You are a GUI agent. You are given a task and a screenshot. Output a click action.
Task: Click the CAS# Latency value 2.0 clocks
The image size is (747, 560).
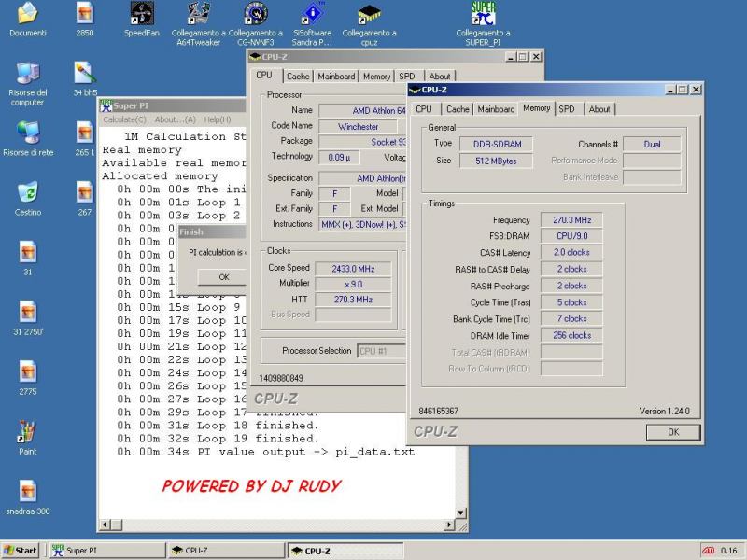pyautogui.click(x=571, y=252)
